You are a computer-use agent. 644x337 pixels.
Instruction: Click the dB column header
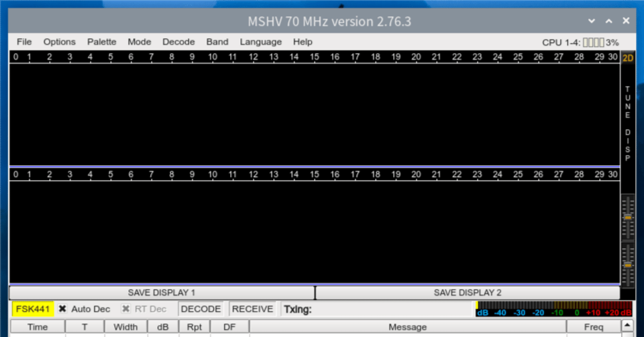(x=163, y=327)
